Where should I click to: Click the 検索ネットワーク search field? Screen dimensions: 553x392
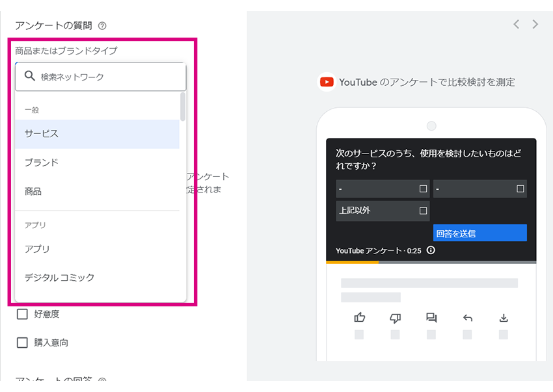pos(100,77)
